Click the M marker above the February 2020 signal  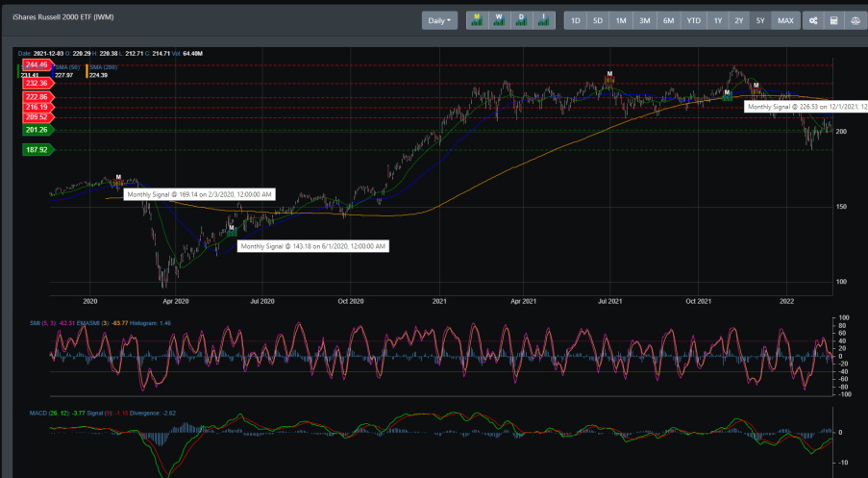point(118,177)
